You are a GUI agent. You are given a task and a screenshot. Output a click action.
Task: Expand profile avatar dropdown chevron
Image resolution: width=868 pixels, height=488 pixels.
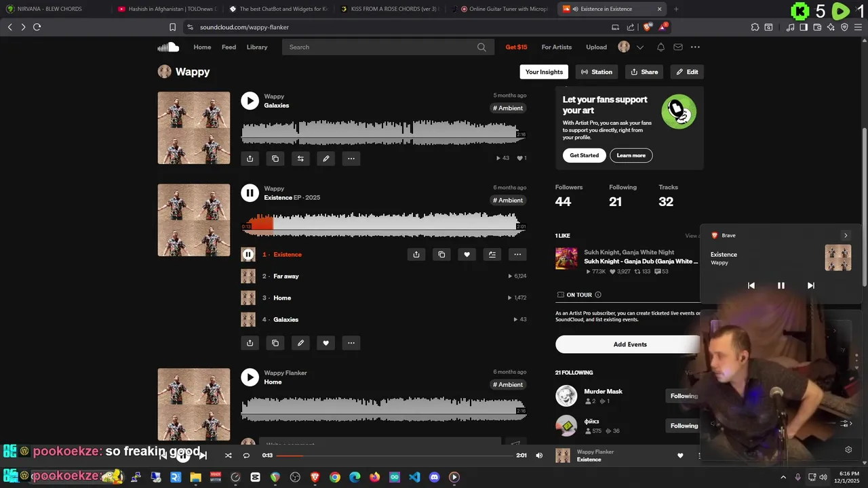pos(639,47)
